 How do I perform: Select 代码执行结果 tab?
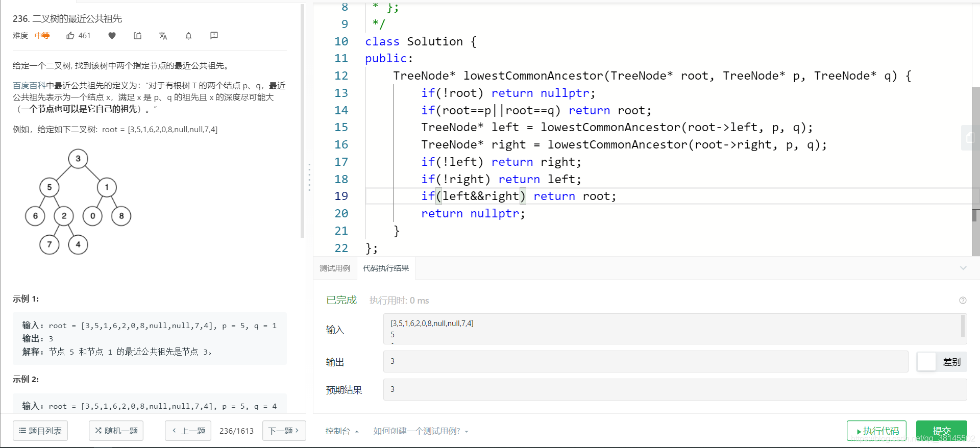coord(386,268)
